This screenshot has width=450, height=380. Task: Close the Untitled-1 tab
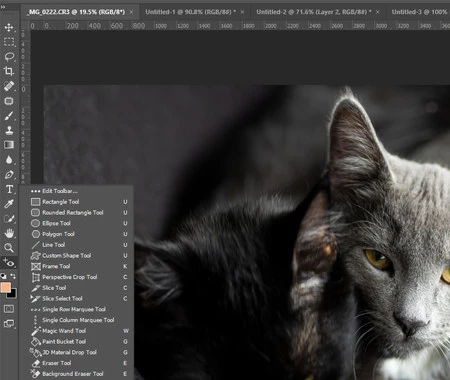tap(242, 12)
